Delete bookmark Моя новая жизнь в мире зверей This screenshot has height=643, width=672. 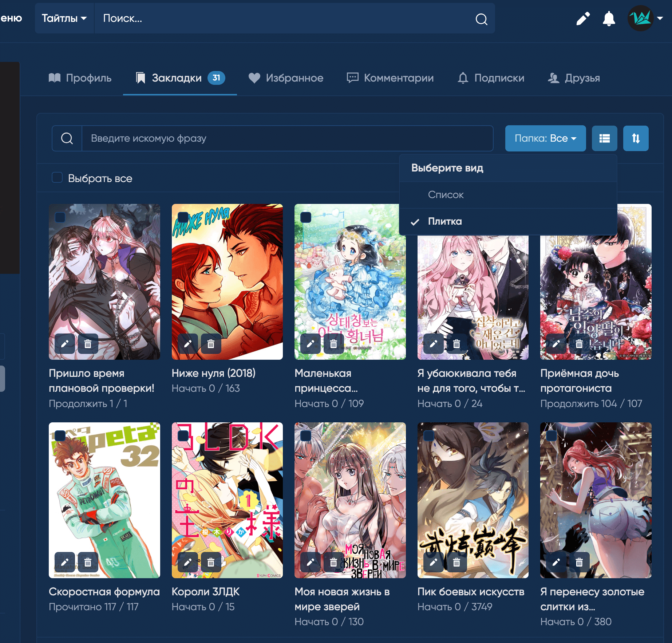[x=333, y=562]
